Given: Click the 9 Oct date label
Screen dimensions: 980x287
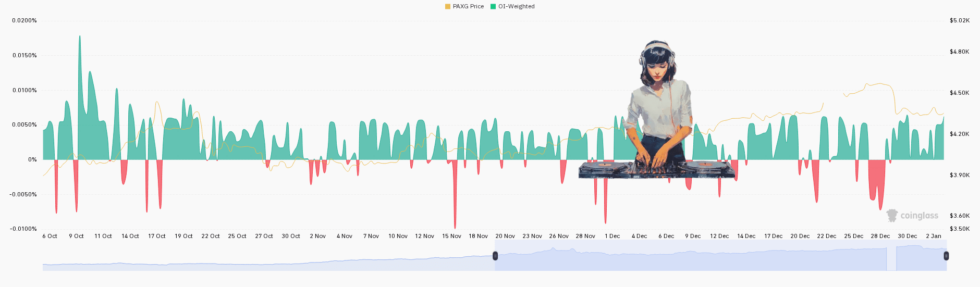Looking at the screenshot, I should click(x=77, y=236).
